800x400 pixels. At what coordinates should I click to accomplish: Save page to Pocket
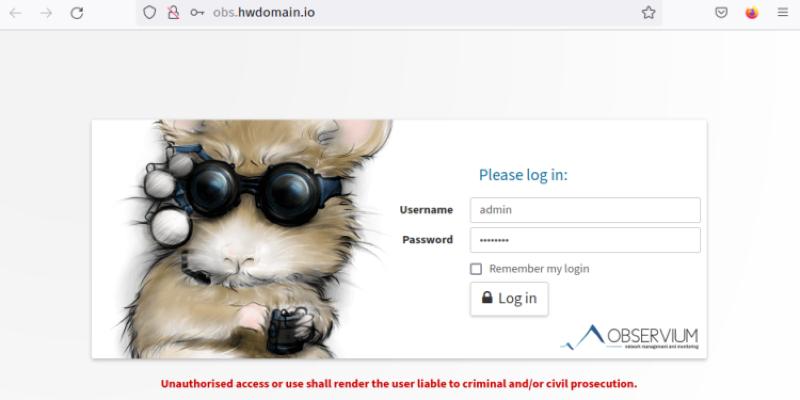pyautogui.click(x=721, y=12)
